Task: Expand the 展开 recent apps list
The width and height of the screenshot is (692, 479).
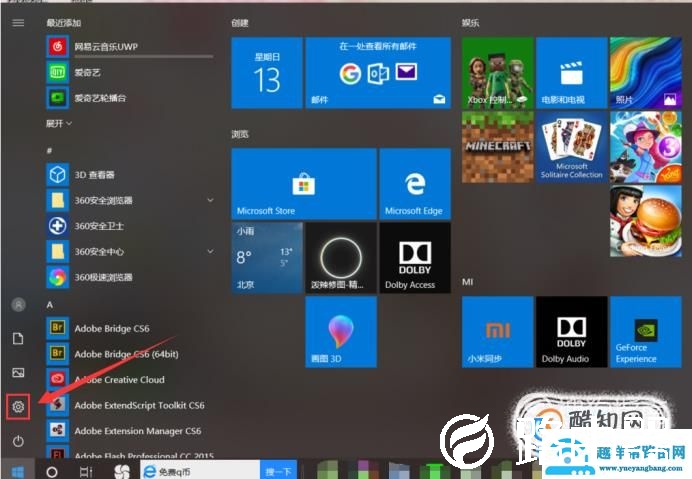Action: coord(59,124)
